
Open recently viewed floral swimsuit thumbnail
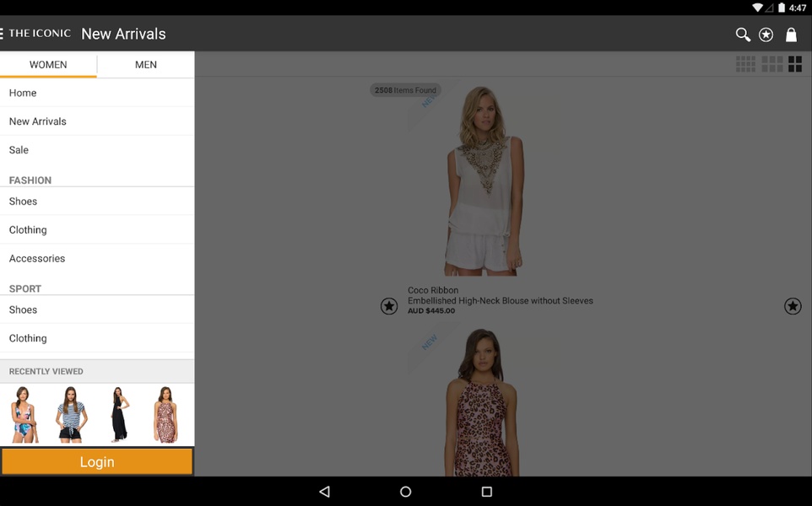(x=24, y=415)
